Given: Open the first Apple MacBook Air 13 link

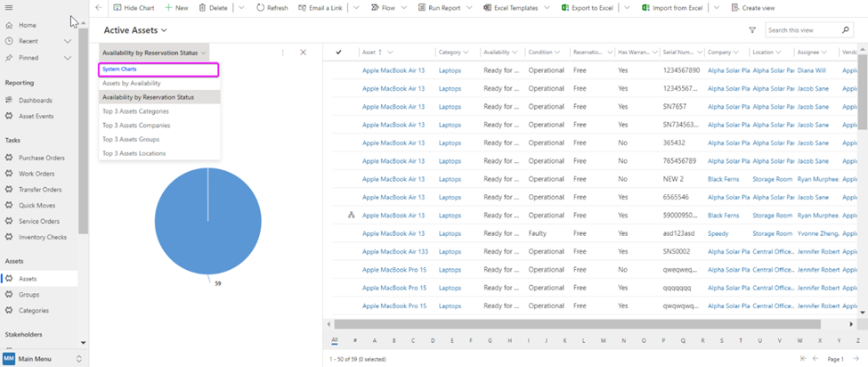Looking at the screenshot, I should (393, 69).
